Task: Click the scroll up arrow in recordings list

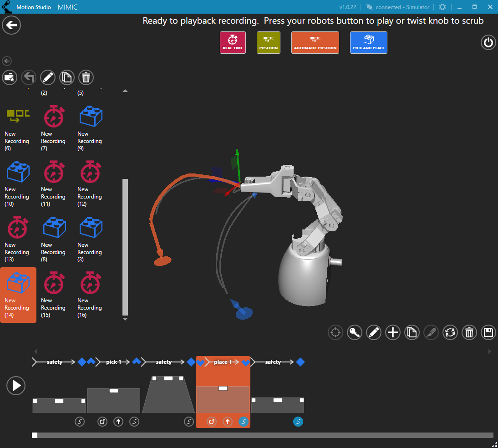Action: 125,91
